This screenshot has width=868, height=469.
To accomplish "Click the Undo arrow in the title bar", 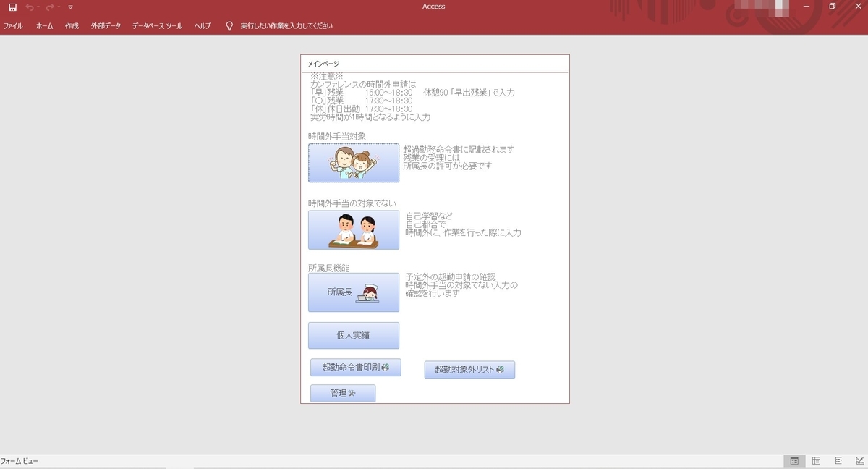I will (30, 7).
